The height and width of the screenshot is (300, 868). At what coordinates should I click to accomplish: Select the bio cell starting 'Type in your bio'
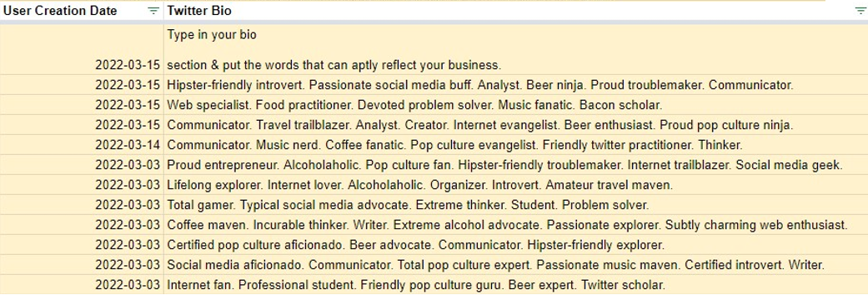point(515,50)
